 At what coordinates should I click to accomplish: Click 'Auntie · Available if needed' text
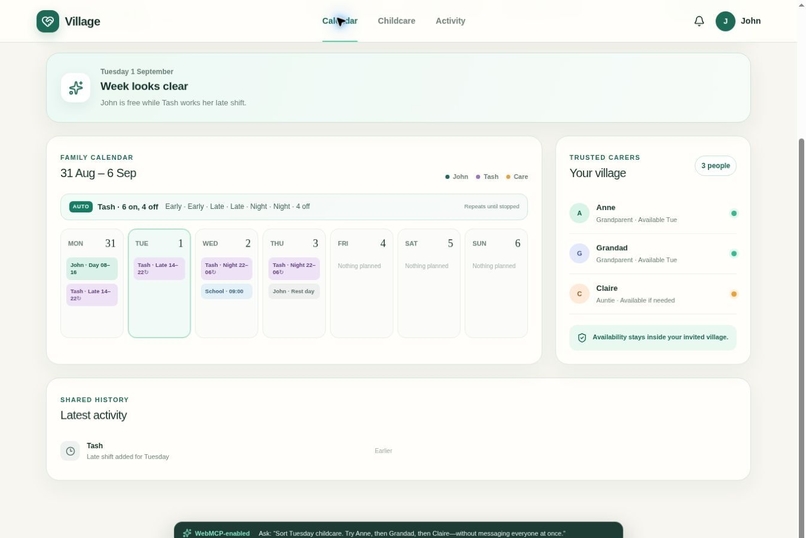(635, 301)
